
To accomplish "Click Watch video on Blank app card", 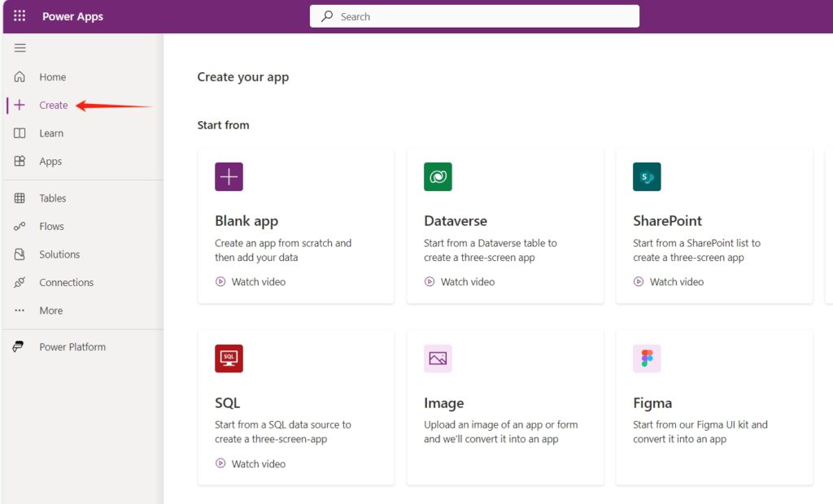I will (258, 282).
